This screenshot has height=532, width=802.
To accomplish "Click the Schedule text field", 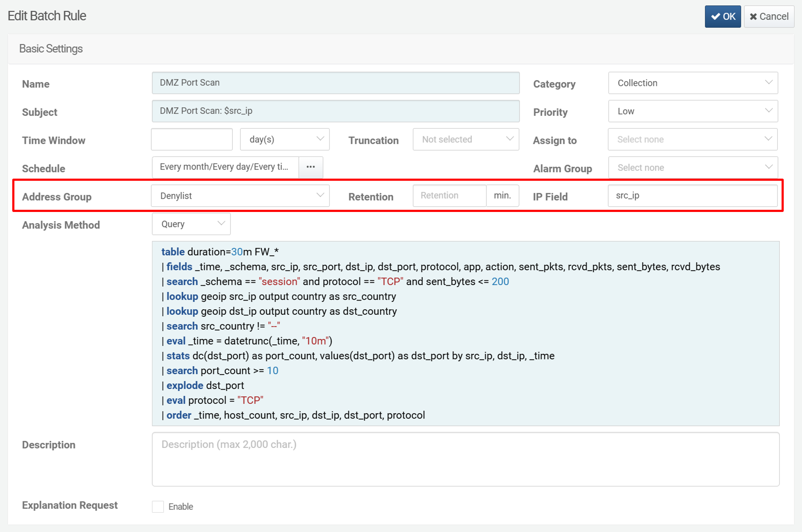I will [225, 167].
